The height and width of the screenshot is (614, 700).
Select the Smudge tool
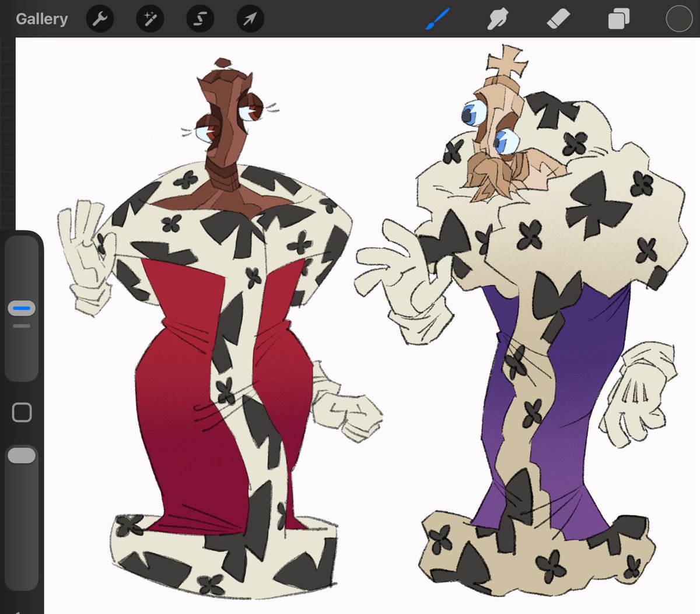pos(498,19)
